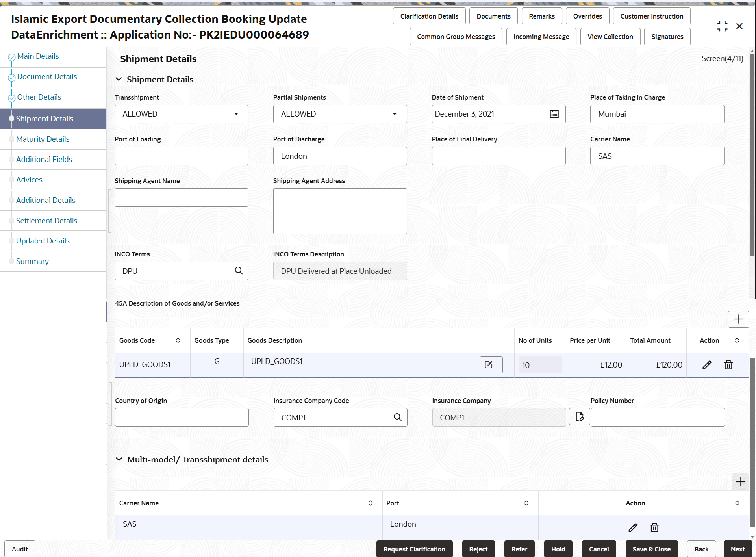The height and width of the screenshot is (557, 756).
Task: Click inside the Port of Loading field
Action: click(x=181, y=156)
